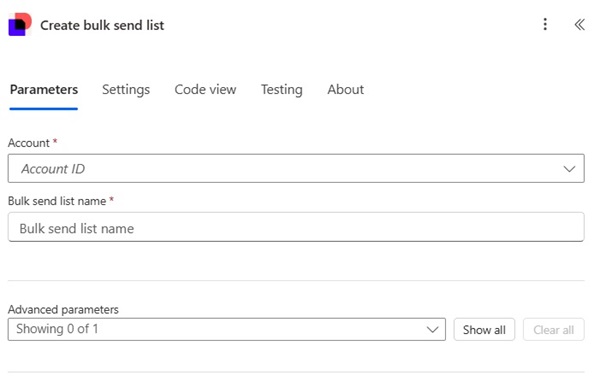Click the Show all button
This screenshot has height=381, width=600.
point(484,329)
